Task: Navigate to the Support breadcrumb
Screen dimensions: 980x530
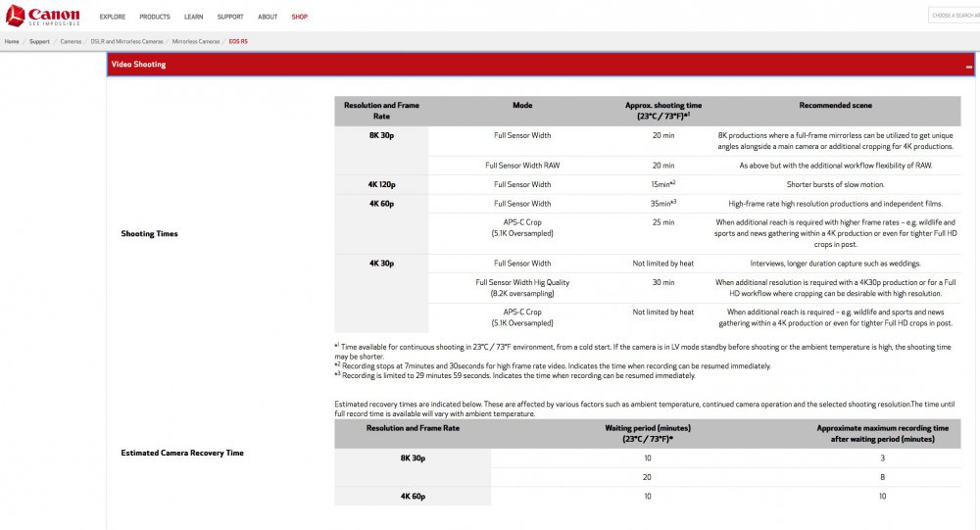Action: point(39,42)
